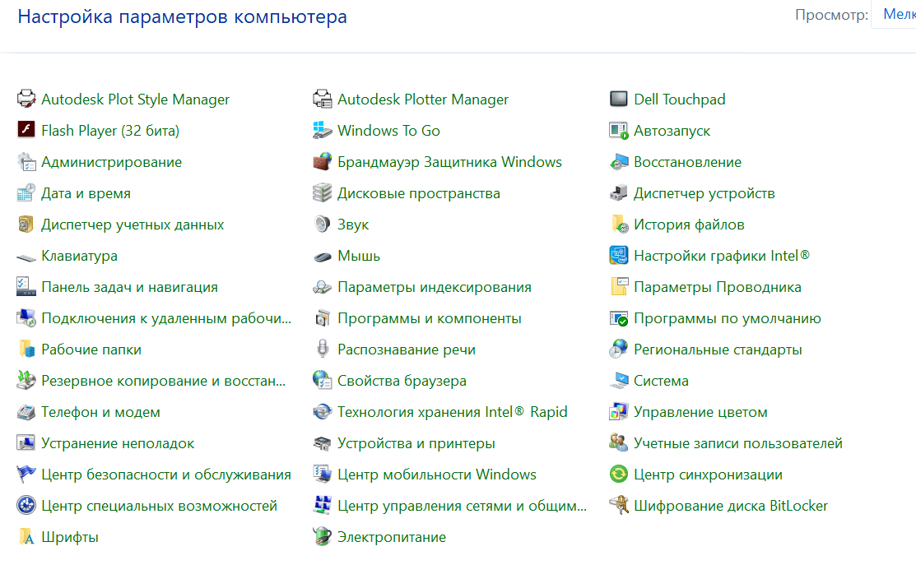Click the Настройки графики Intel icon
Image resolution: width=916 pixels, height=588 pixels.
pos(619,255)
